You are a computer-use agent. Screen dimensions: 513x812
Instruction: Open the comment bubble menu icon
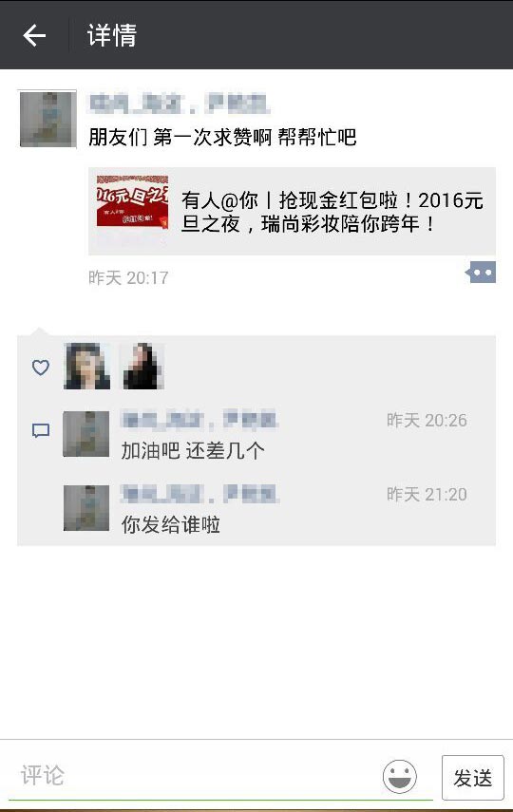click(481, 273)
